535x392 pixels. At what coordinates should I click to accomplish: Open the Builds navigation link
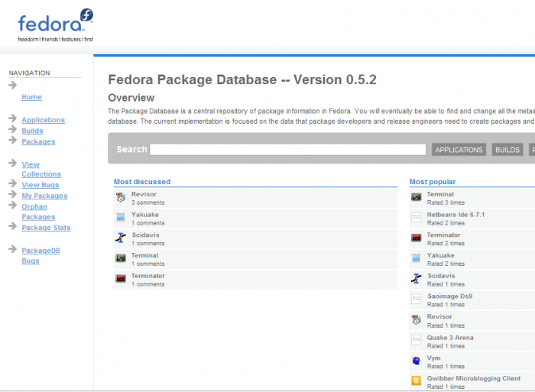coord(32,131)
